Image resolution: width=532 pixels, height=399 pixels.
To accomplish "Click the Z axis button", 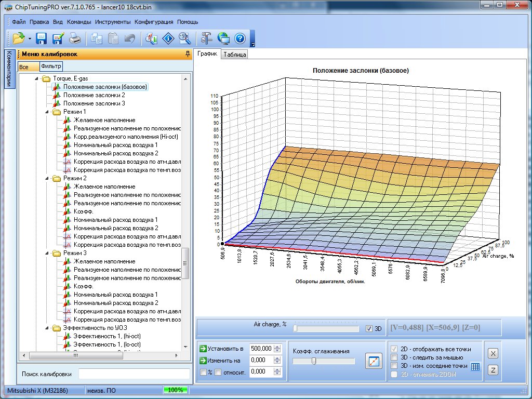I will click(493, 370).
